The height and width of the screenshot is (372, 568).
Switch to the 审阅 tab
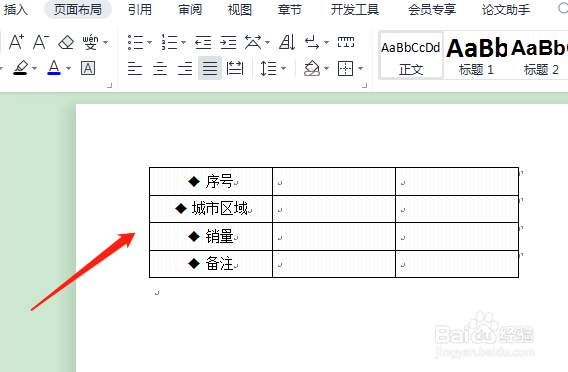coord(190,10)
